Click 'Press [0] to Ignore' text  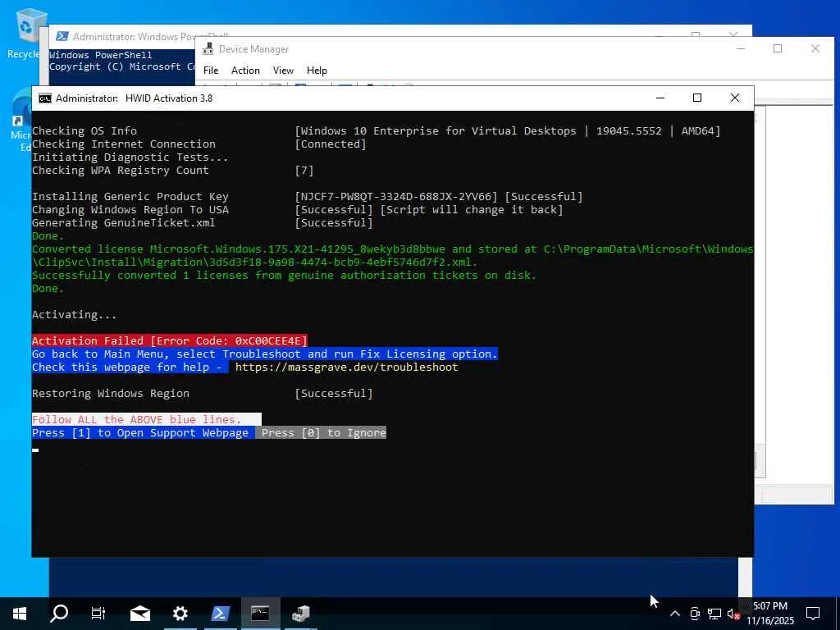[323, 433]
